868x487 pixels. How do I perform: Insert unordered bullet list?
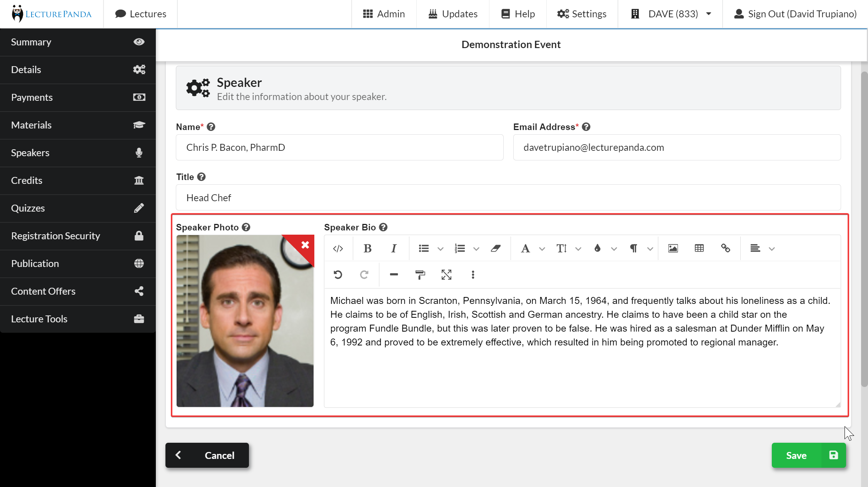424,249
